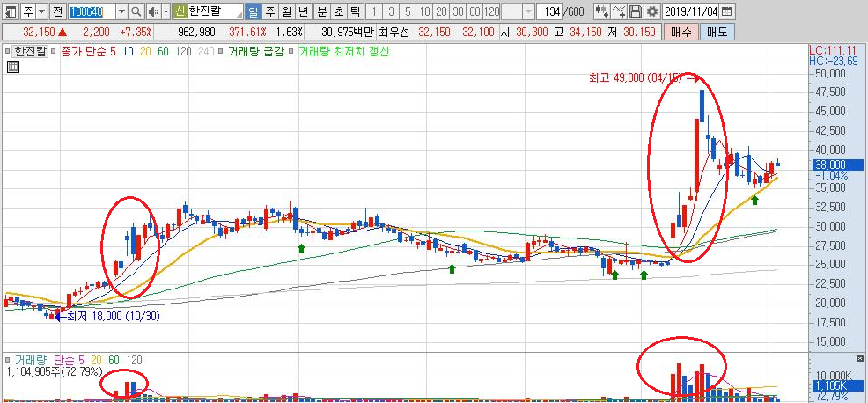Click the green 60 moving average legend value

pos(164,52)
